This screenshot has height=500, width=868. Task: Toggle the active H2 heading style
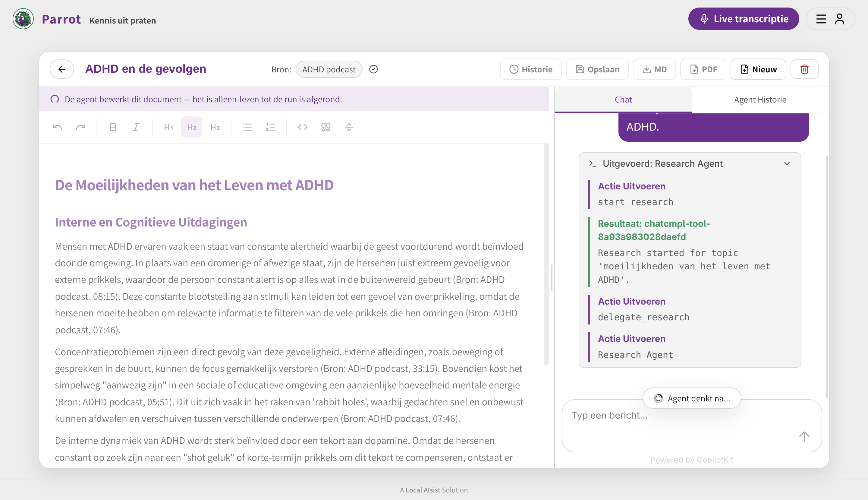(191, 127)
